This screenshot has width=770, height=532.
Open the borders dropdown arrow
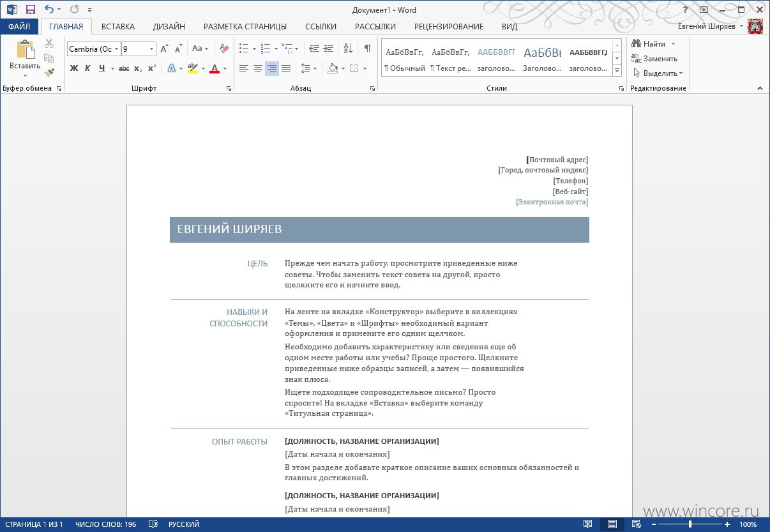(365, 68)
